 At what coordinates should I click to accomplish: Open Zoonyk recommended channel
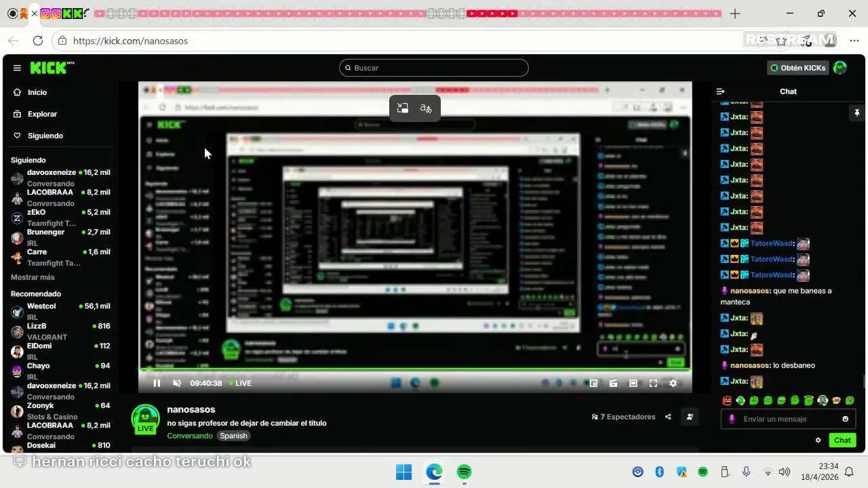[x=60, y=411]
